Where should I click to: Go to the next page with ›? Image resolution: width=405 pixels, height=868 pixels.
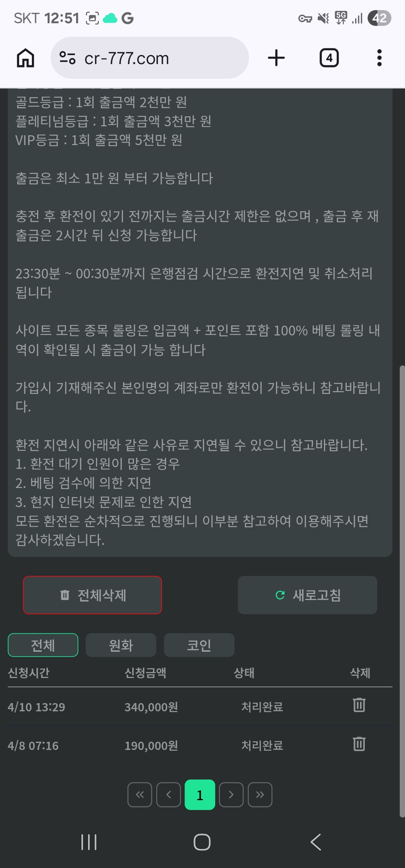pos(231,795)
